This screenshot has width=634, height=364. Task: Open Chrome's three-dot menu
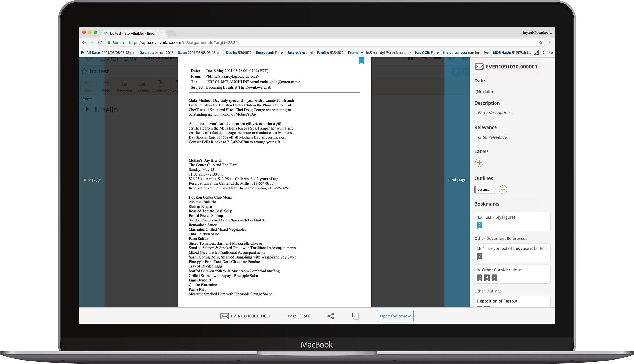click(x=550, y=42)
